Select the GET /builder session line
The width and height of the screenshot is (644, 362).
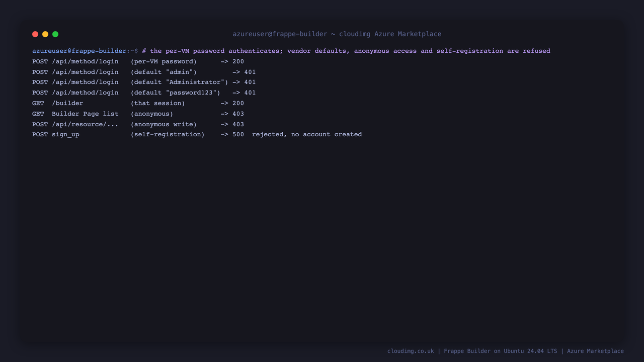click(x=138, y=103)
